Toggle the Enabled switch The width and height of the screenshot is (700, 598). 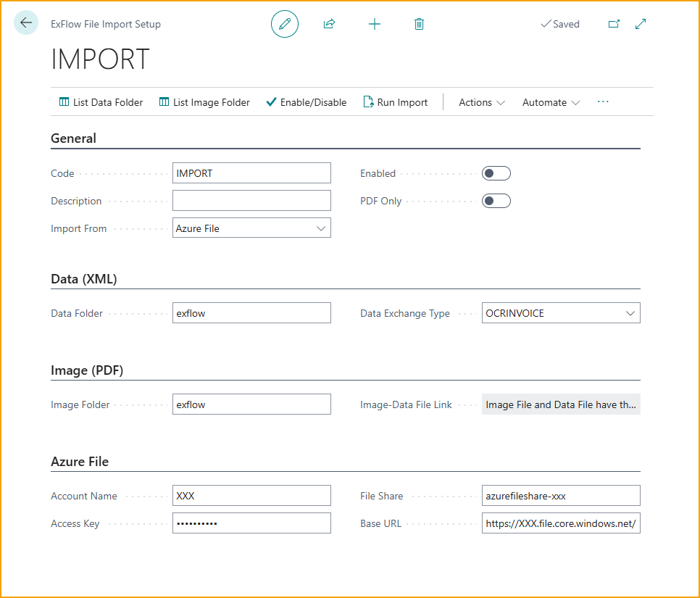(x=496, y=173)
